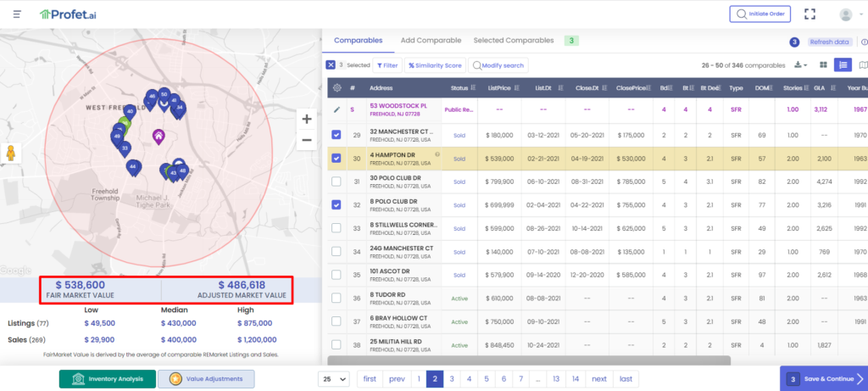
Task: Click map pin number 33
Action: pyautogui.click(x=125, y=149)
